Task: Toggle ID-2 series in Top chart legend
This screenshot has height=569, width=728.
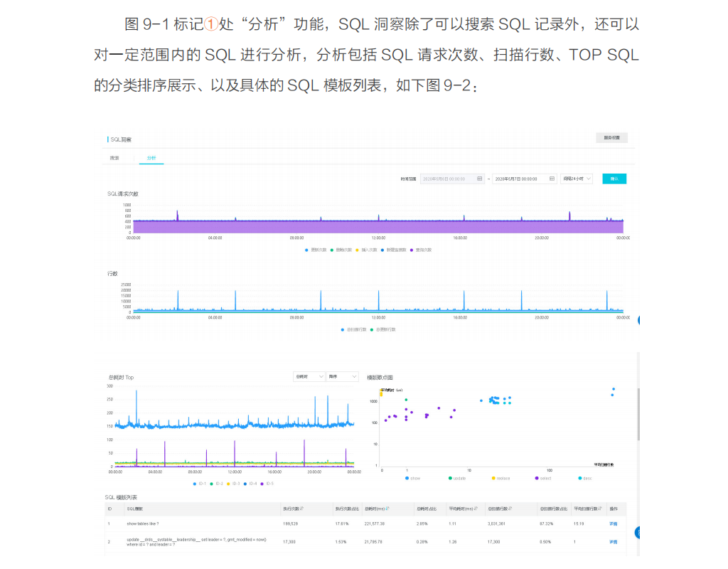Action: 216,484
